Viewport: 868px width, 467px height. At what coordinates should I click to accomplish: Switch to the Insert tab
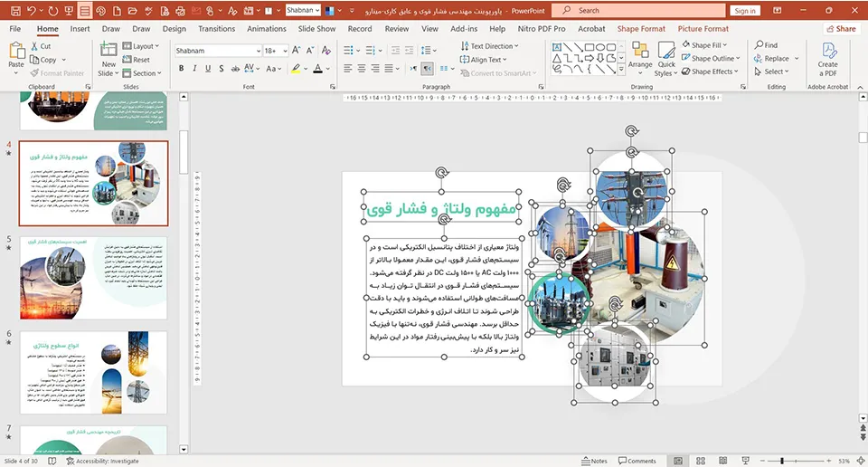click(80, 29)
